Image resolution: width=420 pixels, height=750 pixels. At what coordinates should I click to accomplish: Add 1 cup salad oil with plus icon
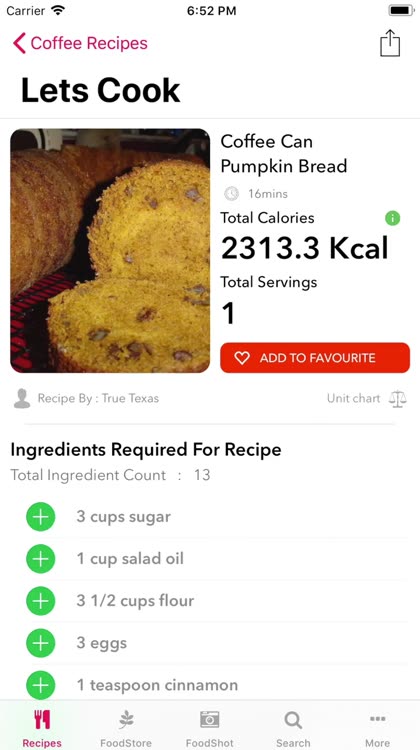(41, 559)
